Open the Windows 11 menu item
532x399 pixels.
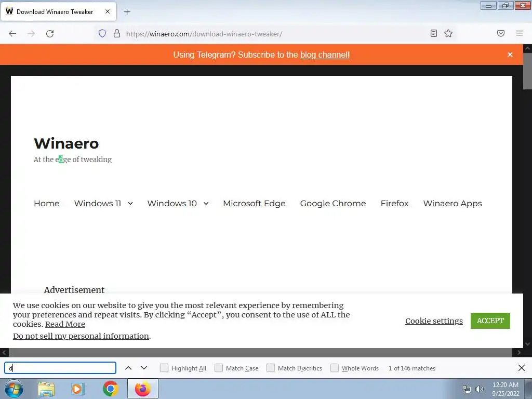(98, 203)
